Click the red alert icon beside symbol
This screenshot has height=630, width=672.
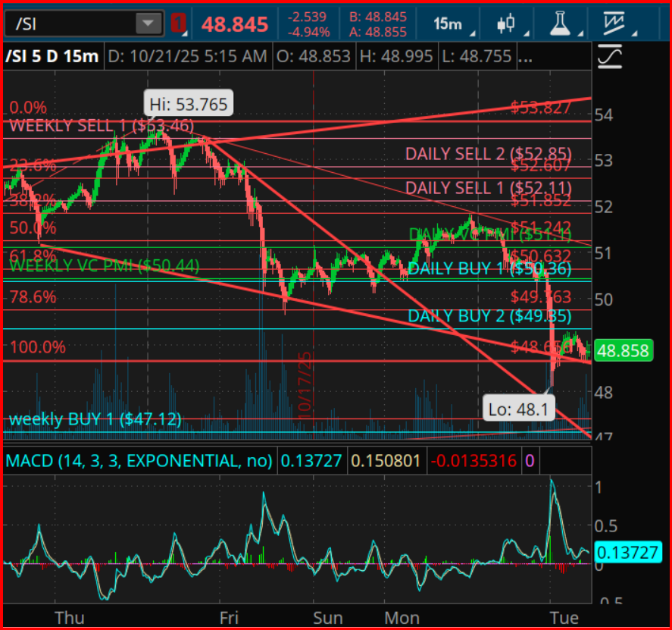[x=179, y=24]
